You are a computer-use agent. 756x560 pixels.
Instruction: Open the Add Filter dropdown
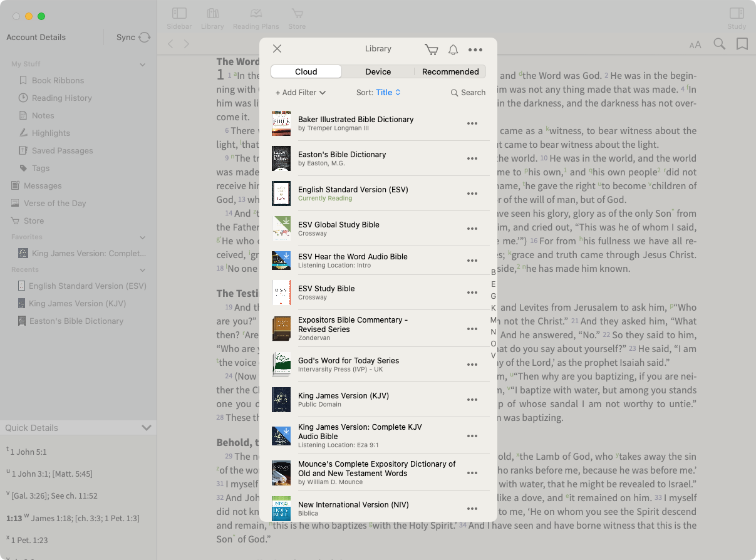(301, 92)
